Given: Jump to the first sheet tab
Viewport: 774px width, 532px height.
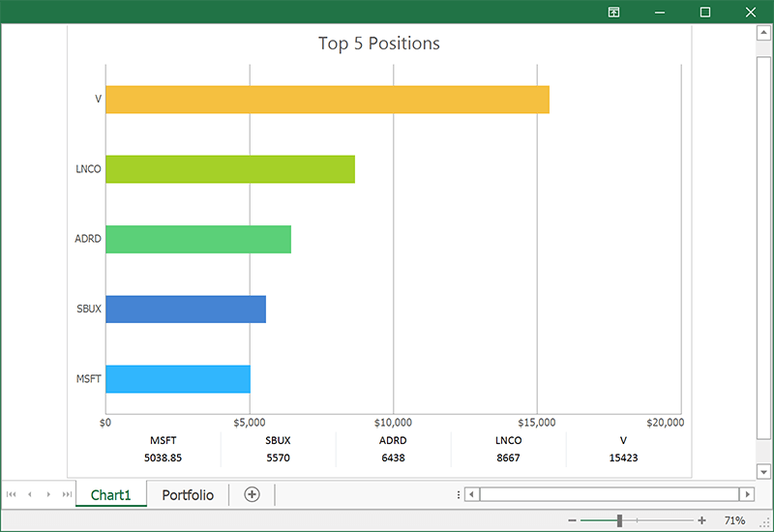Looking at the screenshot, I should pos(12,494).
